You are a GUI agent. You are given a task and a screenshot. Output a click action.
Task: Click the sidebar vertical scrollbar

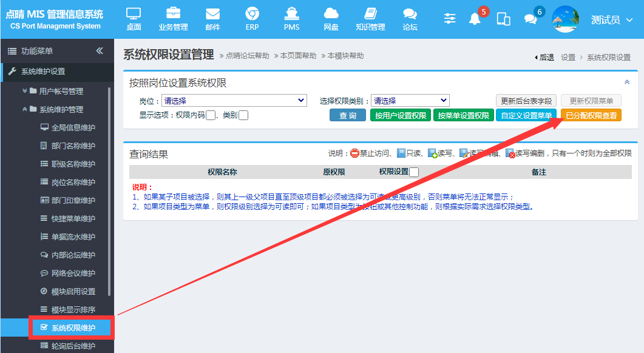pyautogui.click(x=109, y=191)
